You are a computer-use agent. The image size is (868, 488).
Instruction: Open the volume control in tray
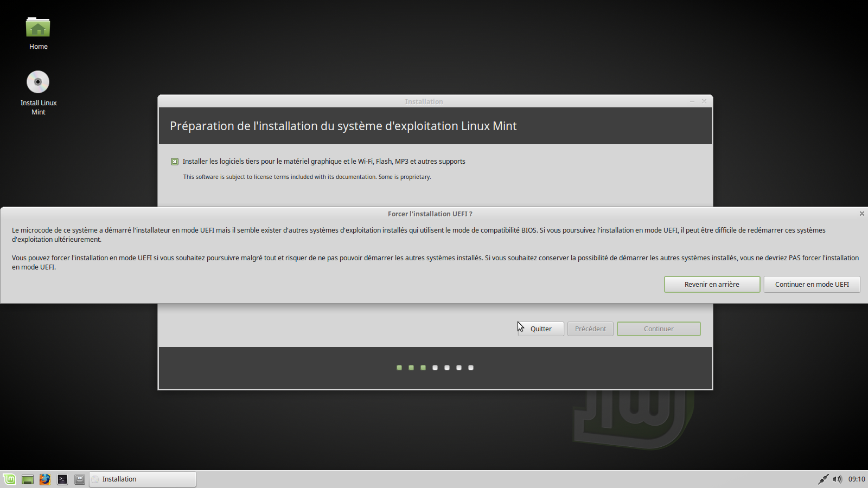(837, 479)
